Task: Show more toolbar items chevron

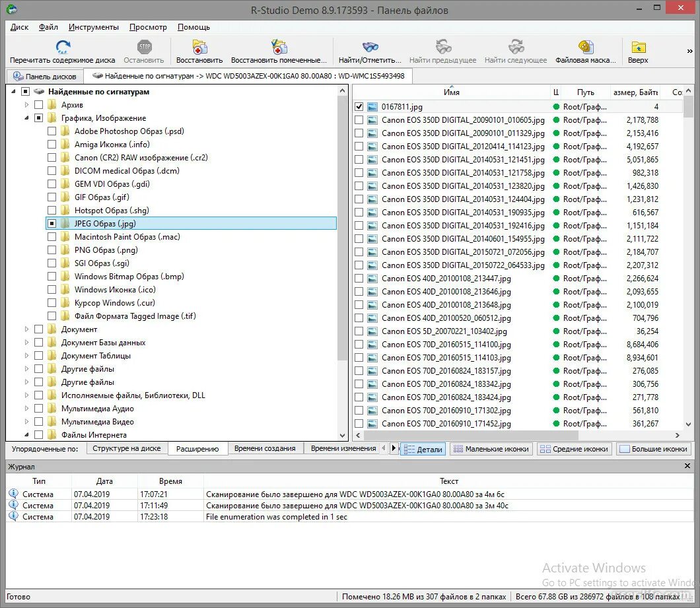Action: coord(689,51)
